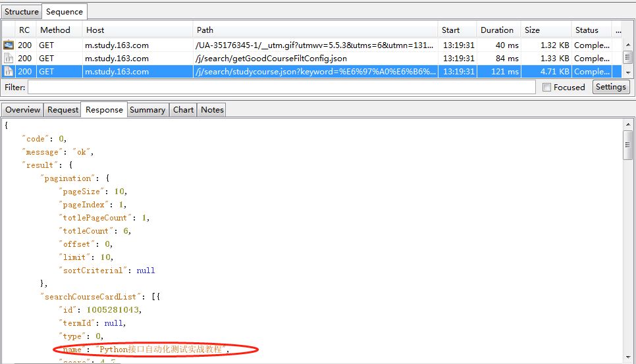Image resolution: width=636 pixels, height=364 pixels.
Task: Click the document icon of the getGoodCourseFiltConfig.json row
Action: (x=9, y=59)
